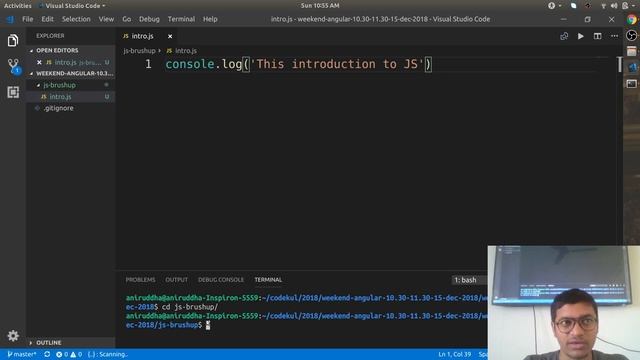Click the synchronize changes icon in status bar
This screenshot has width=640, height=360.
click(x=47, y=354)
